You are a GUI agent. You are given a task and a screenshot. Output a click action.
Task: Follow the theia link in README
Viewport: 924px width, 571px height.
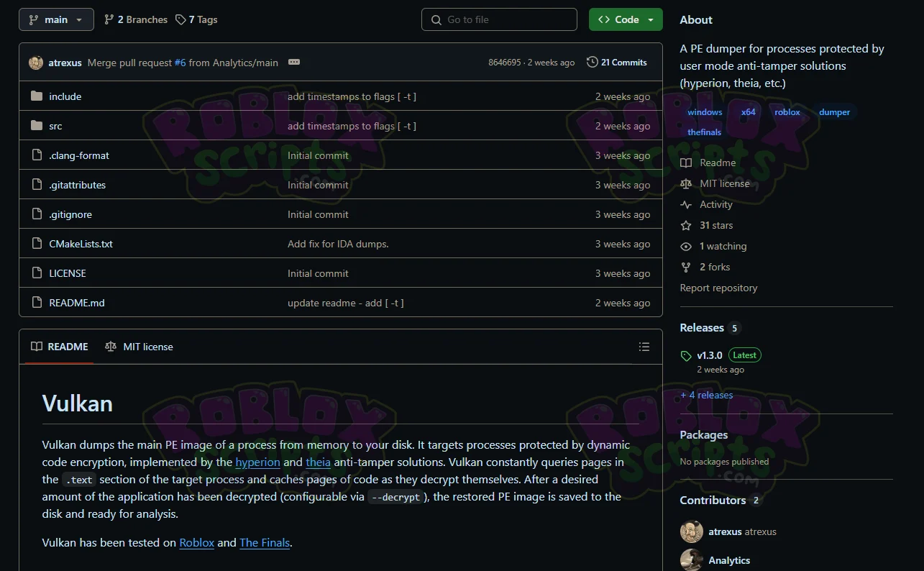pyautogui.click(x=318, y=462)
